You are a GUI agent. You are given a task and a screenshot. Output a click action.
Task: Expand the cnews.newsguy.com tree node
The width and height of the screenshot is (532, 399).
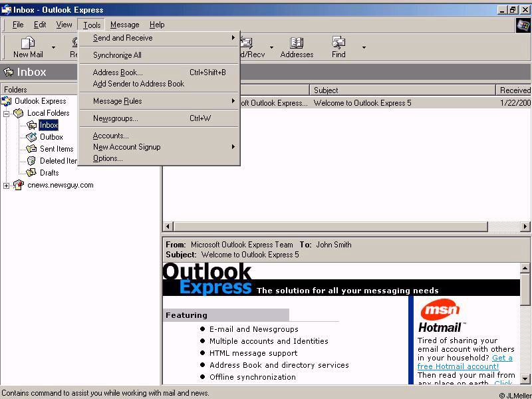(x=7, y=186)
